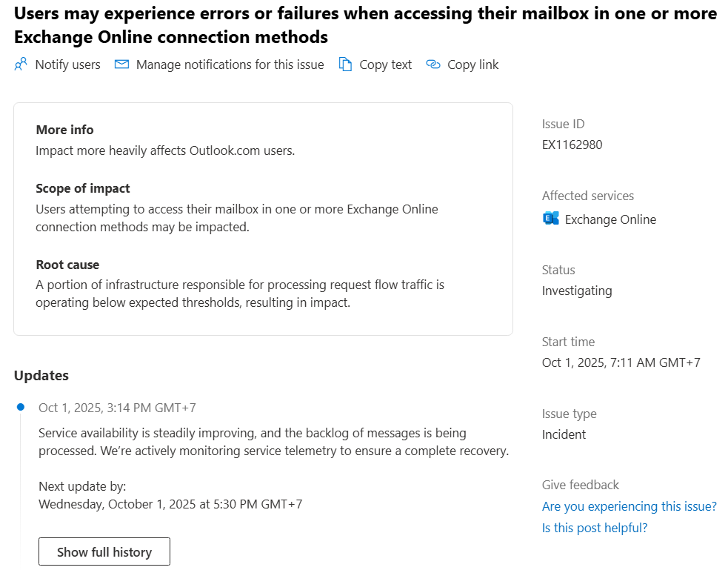Click the Updates section heading
The width and height of the screenshot is (728, 570).
41,375
